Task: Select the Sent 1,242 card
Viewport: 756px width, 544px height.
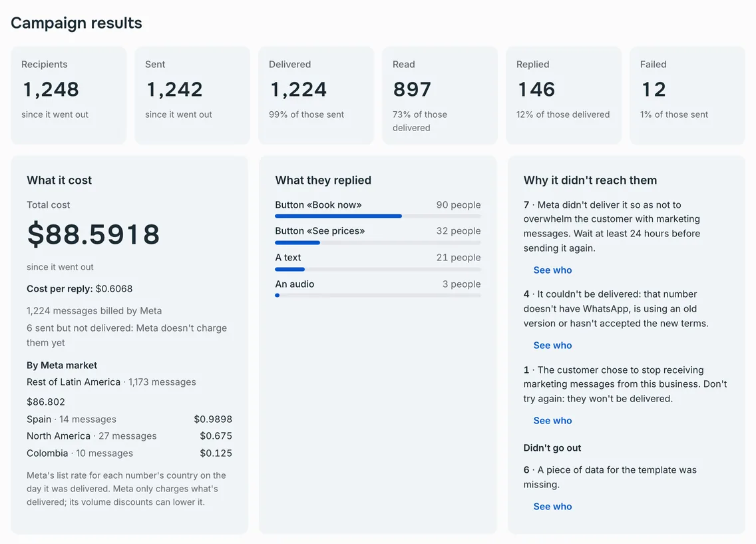Action: coord(192,95)
